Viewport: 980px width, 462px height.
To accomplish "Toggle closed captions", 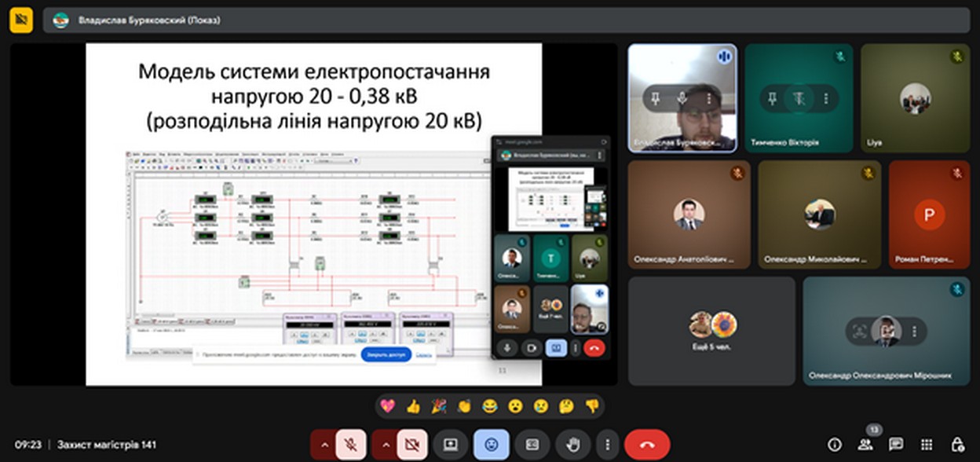I will (532, 445).
